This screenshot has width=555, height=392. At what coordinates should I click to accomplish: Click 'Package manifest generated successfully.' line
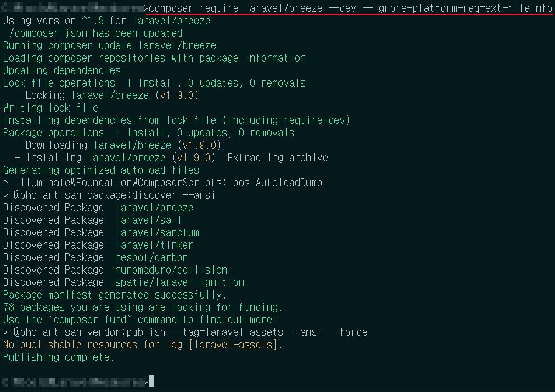[115, 295]
